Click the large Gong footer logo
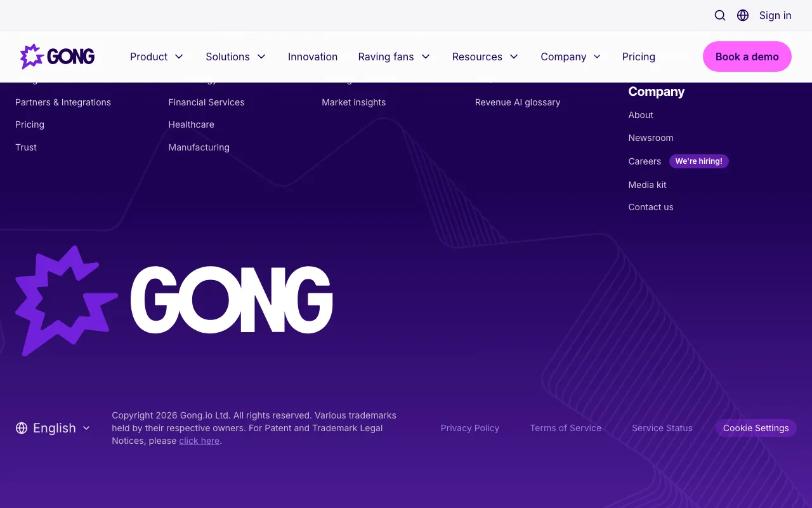 174,300
